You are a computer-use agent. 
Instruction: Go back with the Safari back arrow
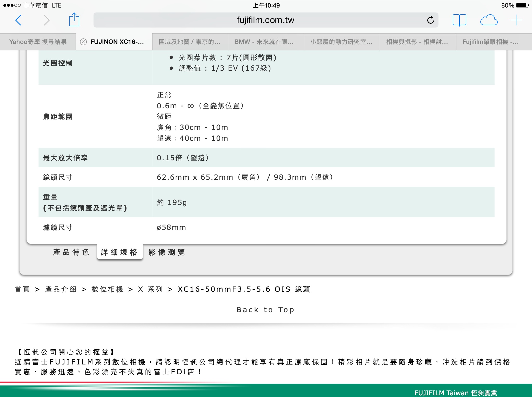[x=18, y=20]
